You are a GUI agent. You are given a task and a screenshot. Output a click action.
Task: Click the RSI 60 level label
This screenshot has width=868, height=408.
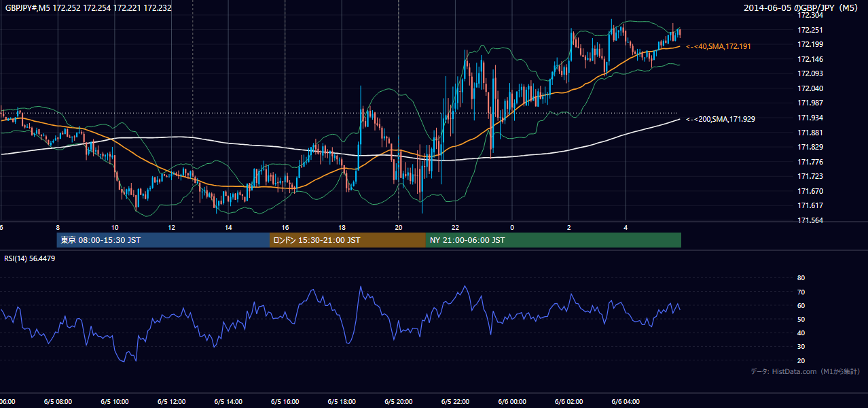tap(801, 305)
